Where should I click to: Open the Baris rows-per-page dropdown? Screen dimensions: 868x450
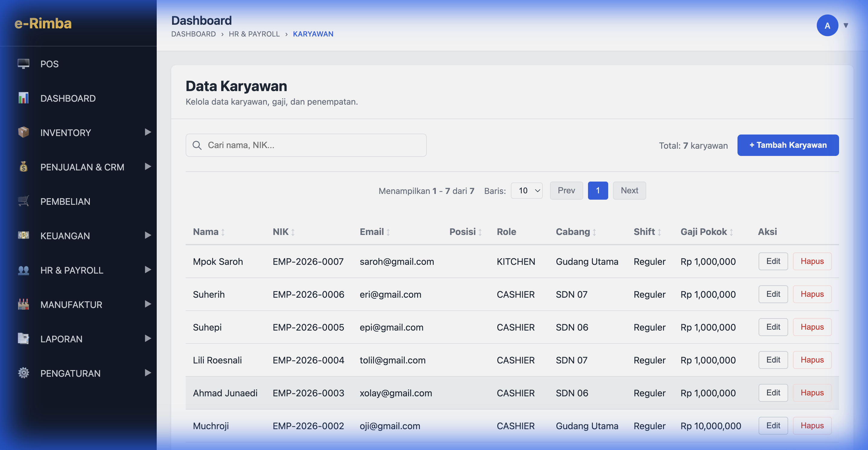click(527, 191)
